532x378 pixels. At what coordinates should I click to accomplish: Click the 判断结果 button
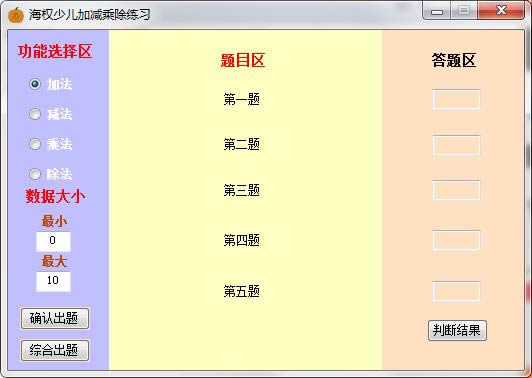(x=457, y=330)
